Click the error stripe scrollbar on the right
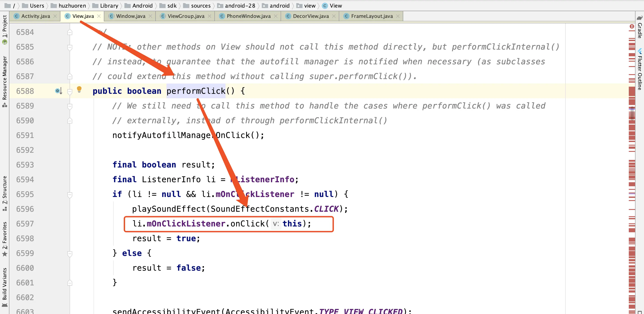The height and width of the screenshot is (314, 644). pyautogui.click(x=632, y=175)
